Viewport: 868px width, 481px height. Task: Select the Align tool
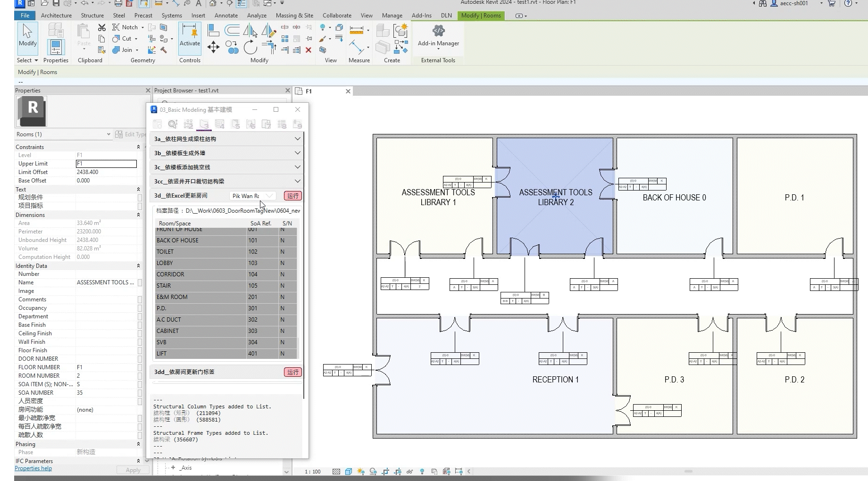[x=213, y=31]
